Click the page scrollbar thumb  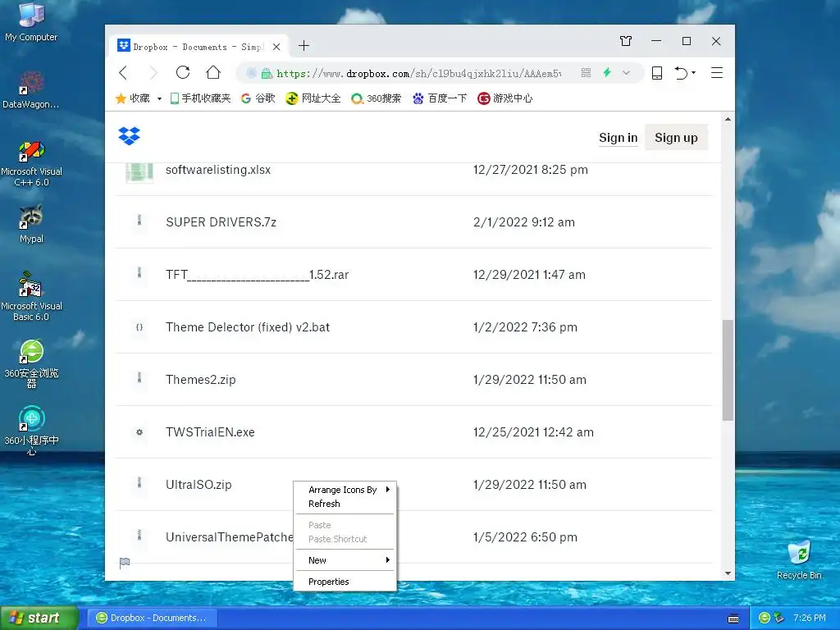coord(728,370)
